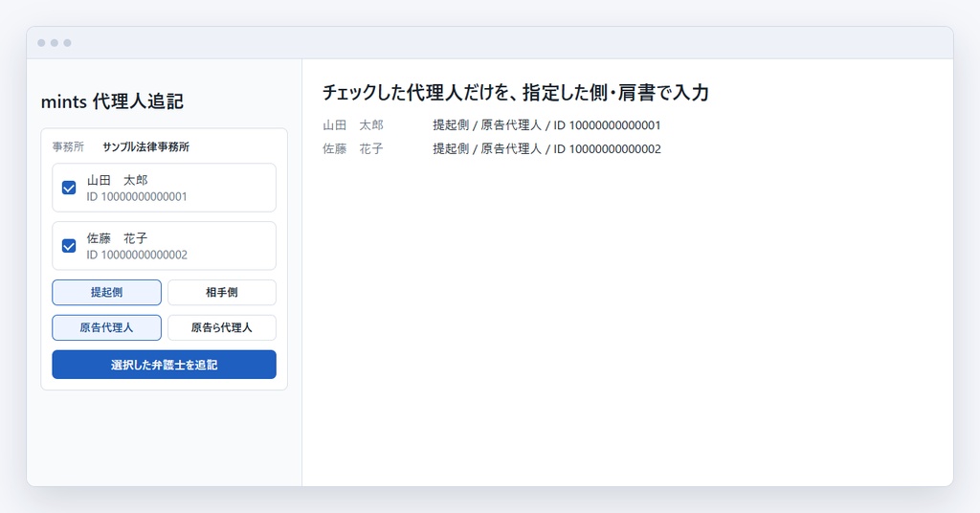
Task: Click 提起側 / 原告代理人 / ID 10000000000001 result line
Action: pyautogui.click(x=546, y=125)
